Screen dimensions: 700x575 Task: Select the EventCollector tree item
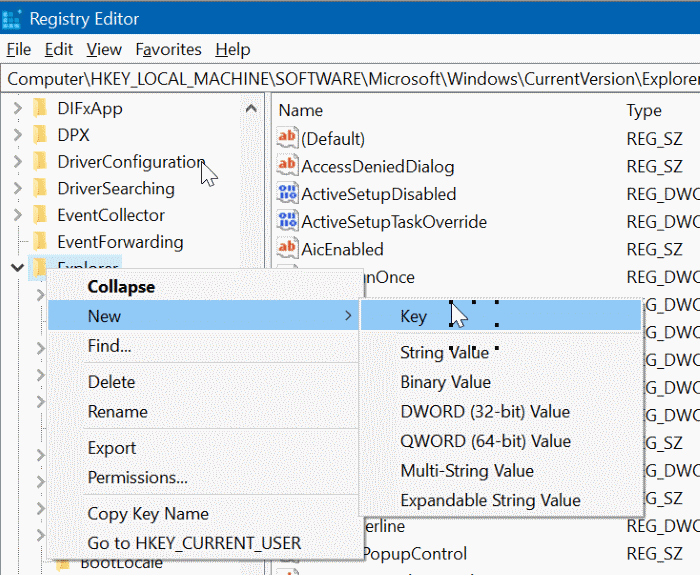(111, 215)
